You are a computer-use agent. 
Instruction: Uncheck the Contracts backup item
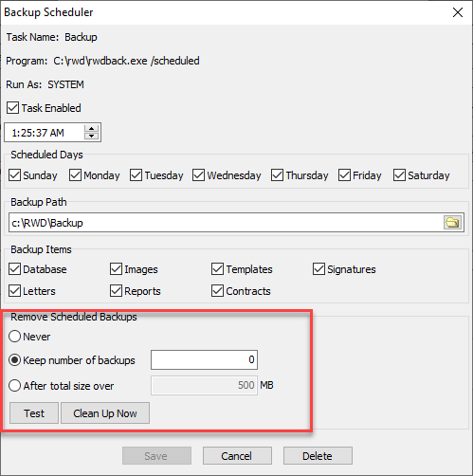coord(217,291)
